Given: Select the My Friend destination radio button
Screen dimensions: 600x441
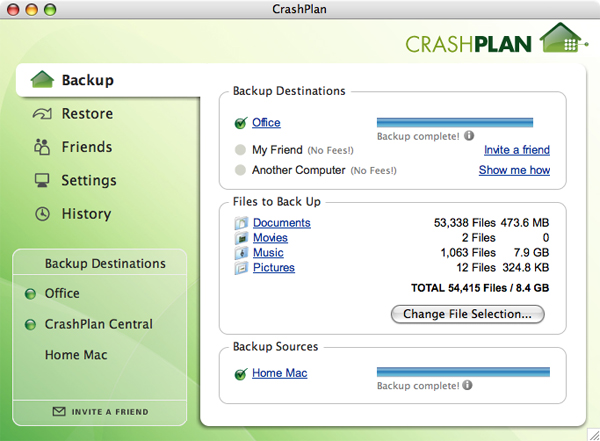Looking at the screenshot, I should click(x=240, y=150).
